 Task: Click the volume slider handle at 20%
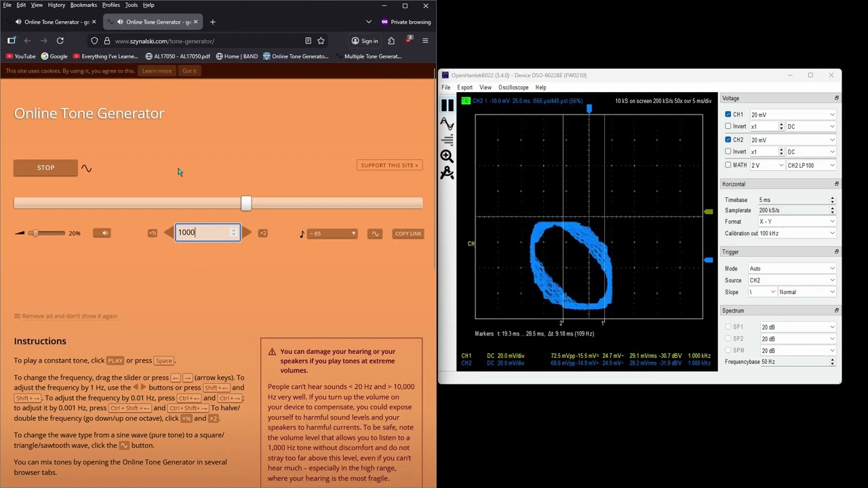pos(35,233)
